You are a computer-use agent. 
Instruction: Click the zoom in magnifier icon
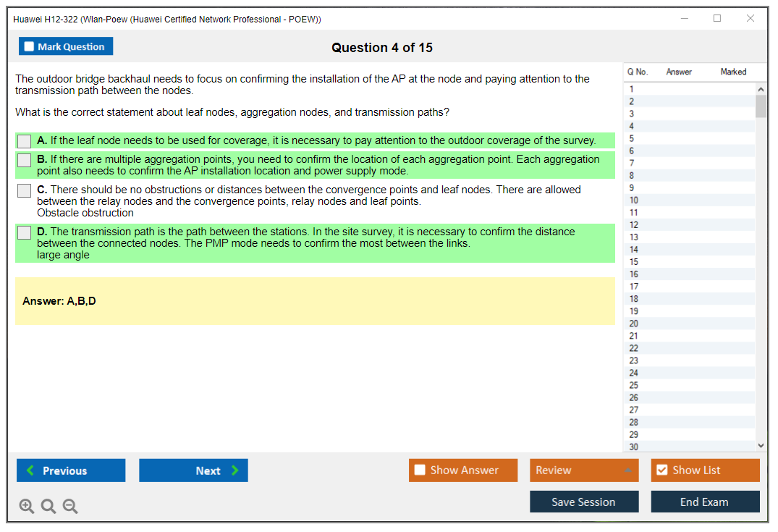pyautogui.click(x=27, y=507)
